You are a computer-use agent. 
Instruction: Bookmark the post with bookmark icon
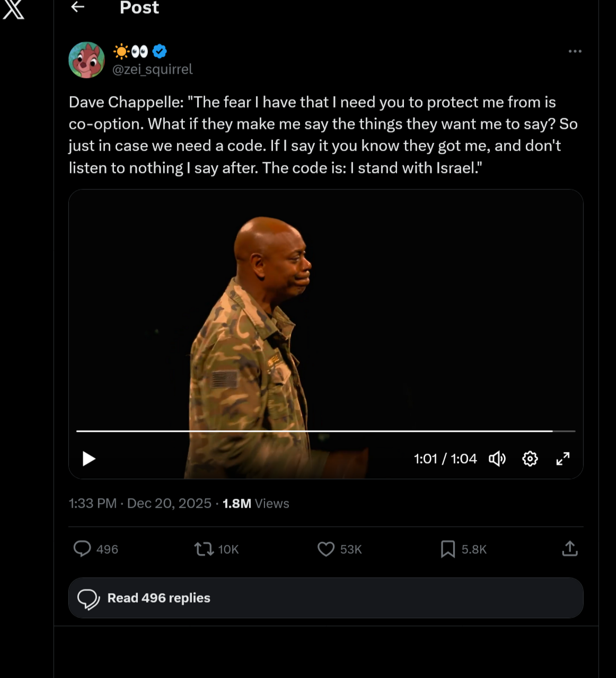pyautogui.click(x=448, y=549)
